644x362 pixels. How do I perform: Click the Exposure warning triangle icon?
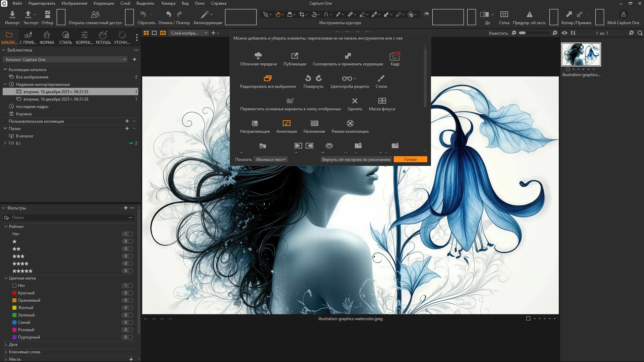click(x=529, y=14)
